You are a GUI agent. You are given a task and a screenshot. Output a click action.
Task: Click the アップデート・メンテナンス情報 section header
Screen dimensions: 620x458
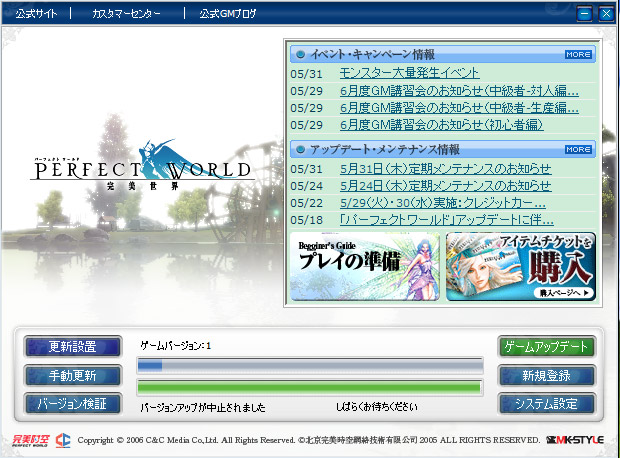(x=442, y=150)
